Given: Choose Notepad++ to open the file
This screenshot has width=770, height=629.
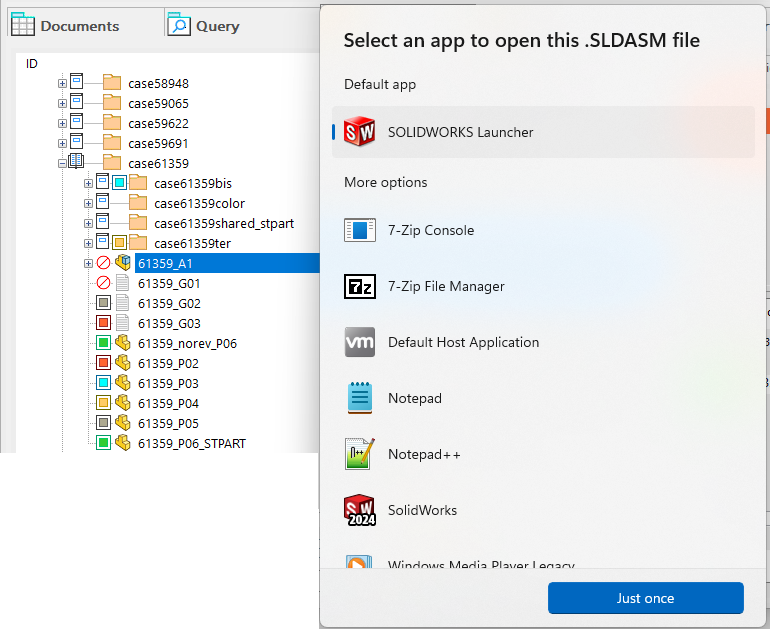Looking at the screenshot, I should pos(543,454).
